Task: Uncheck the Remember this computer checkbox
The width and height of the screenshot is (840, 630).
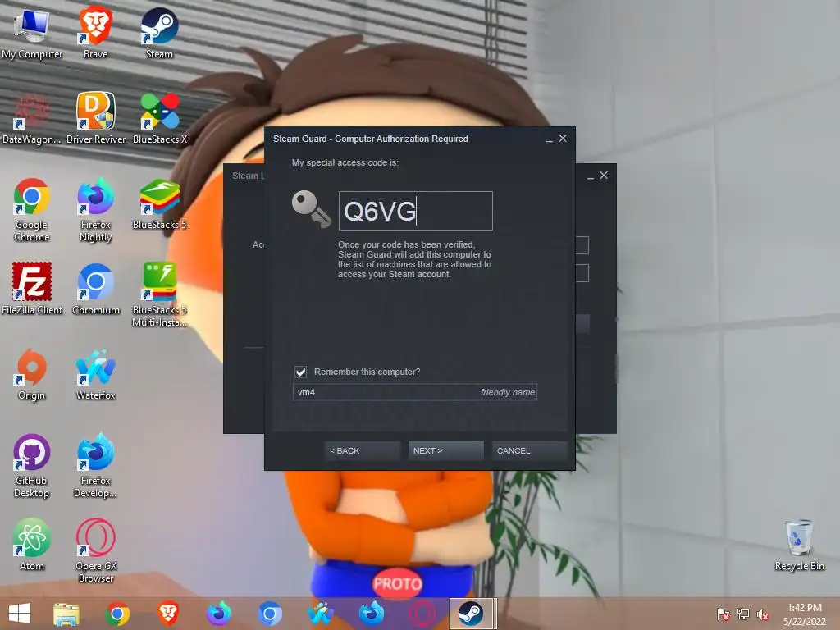Action: (300, 372)
